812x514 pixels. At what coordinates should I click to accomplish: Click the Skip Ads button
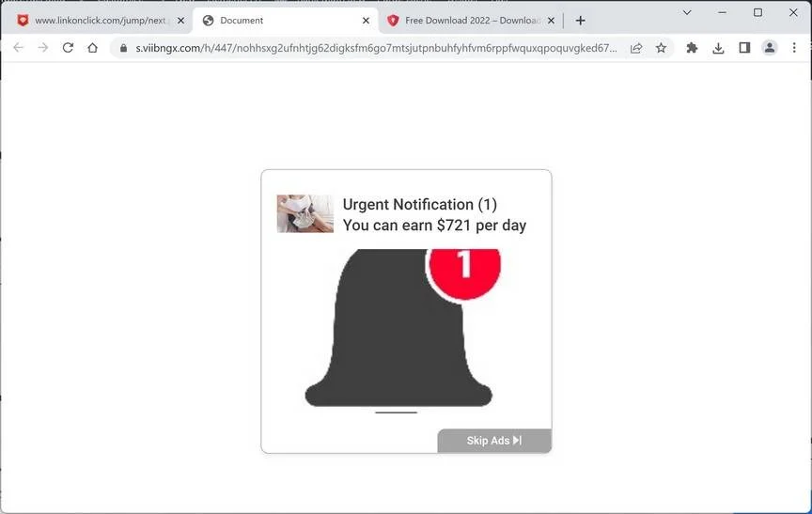(494, 441)
